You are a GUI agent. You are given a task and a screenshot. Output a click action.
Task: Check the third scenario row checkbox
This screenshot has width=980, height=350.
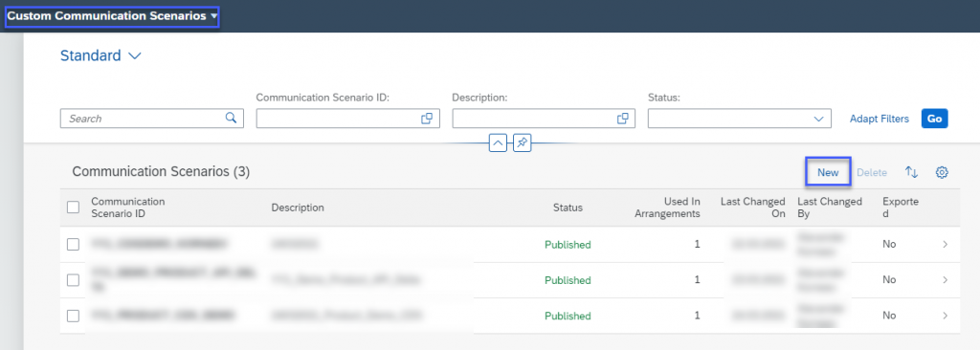[x=73, y=316]
